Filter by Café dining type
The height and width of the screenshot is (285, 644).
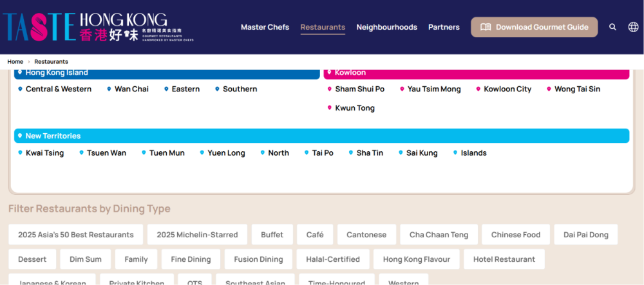click(x=315, y=235)
